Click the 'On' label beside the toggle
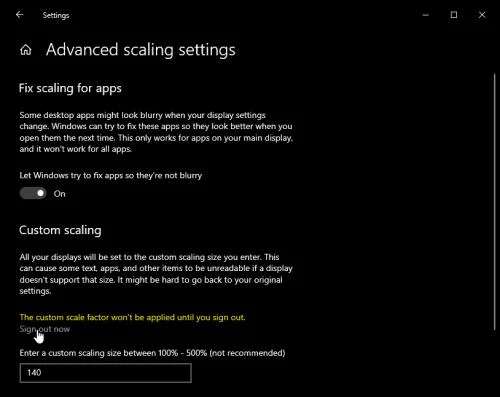The image size is (500, 397). point(60,194)
